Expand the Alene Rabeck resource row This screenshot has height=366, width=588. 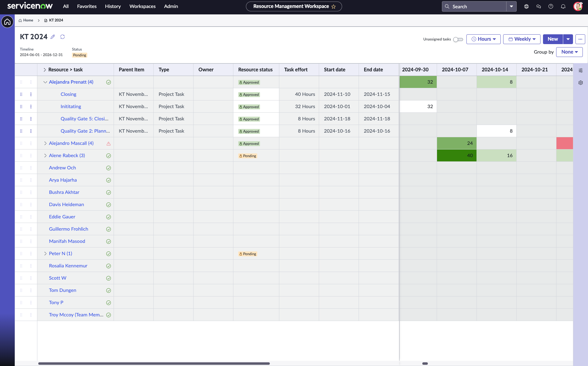(45, 156)
